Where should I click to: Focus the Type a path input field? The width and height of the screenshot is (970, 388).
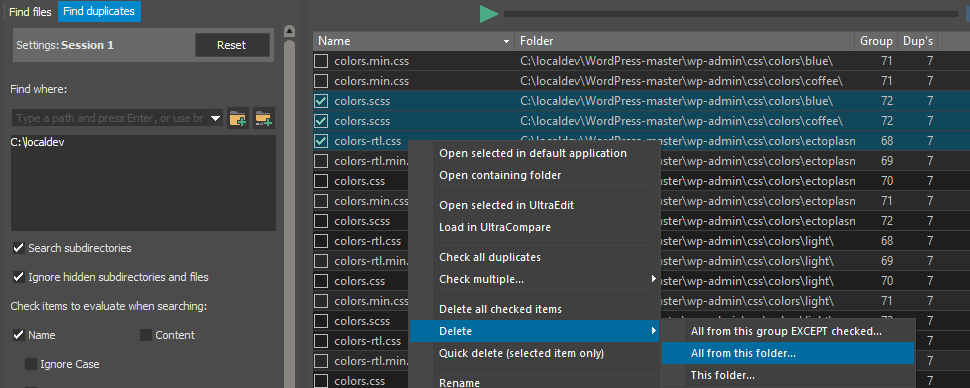tap(111, 118)
